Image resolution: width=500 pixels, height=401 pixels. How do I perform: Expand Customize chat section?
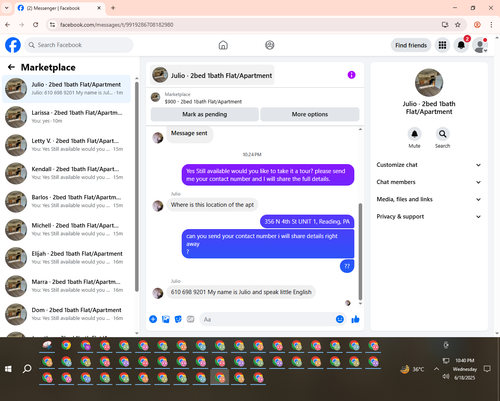tap(429, 165)
